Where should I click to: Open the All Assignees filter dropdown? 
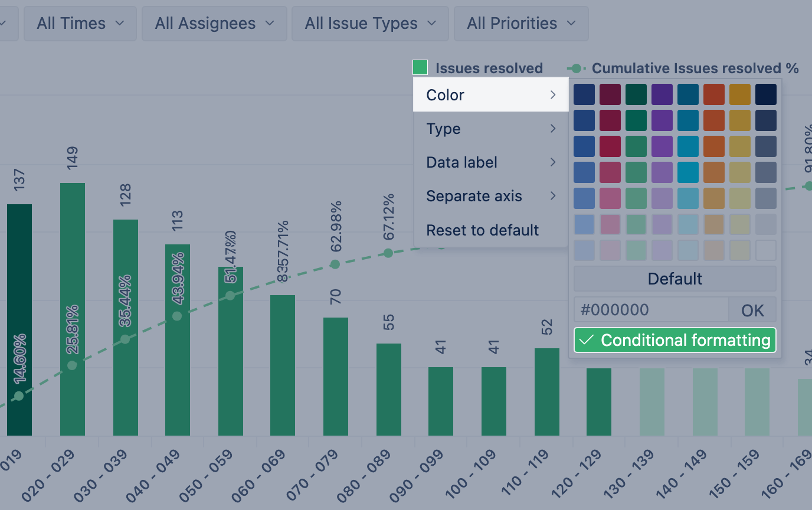coord(214,24)
